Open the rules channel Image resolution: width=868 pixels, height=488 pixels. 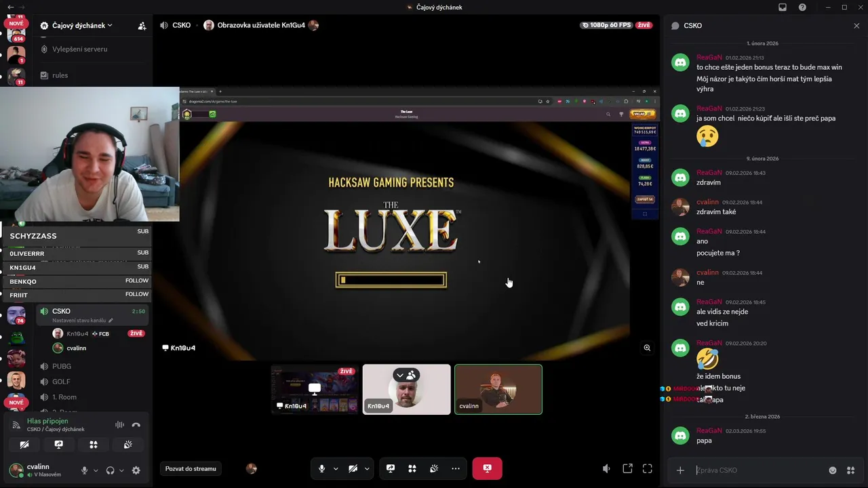pyautogui.click(x=60, y=75)
